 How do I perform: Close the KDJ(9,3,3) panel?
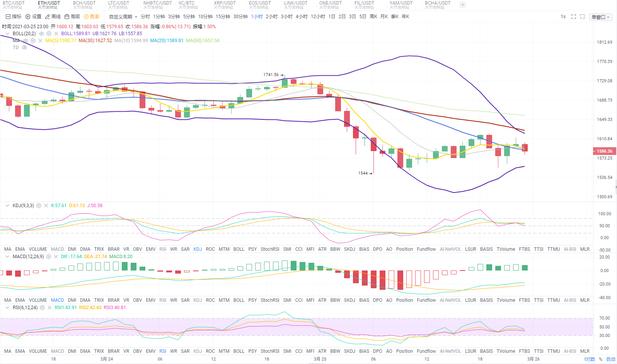(x=46, y=206)
